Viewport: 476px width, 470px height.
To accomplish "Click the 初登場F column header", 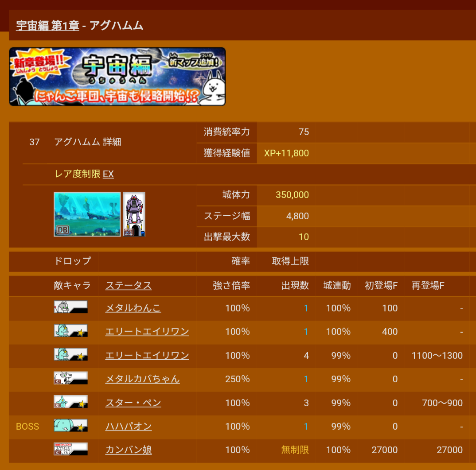I will click(x=381, y=286).
